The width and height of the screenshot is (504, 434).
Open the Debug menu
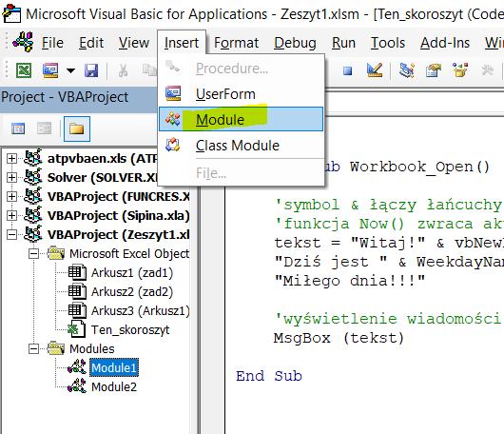tap(295, 43)
